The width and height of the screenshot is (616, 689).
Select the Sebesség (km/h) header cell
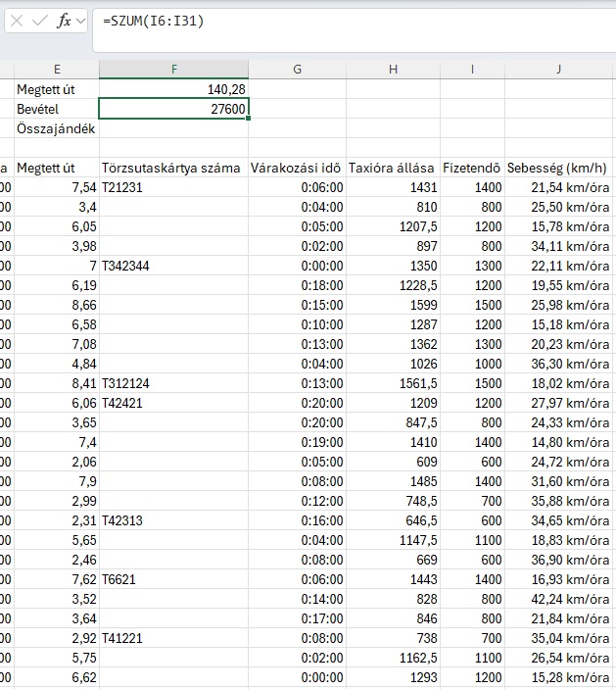[558, 168]
